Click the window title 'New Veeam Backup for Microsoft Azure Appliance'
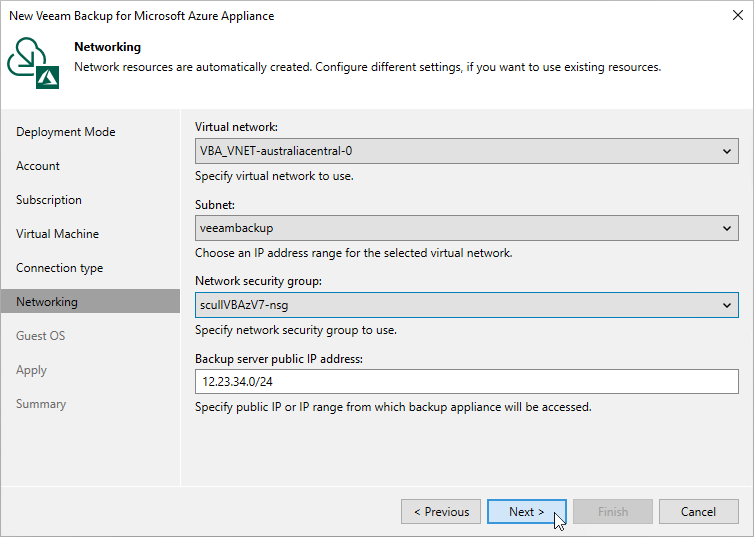Viewport: 754px width, 537px height. (x=141, y=15)
